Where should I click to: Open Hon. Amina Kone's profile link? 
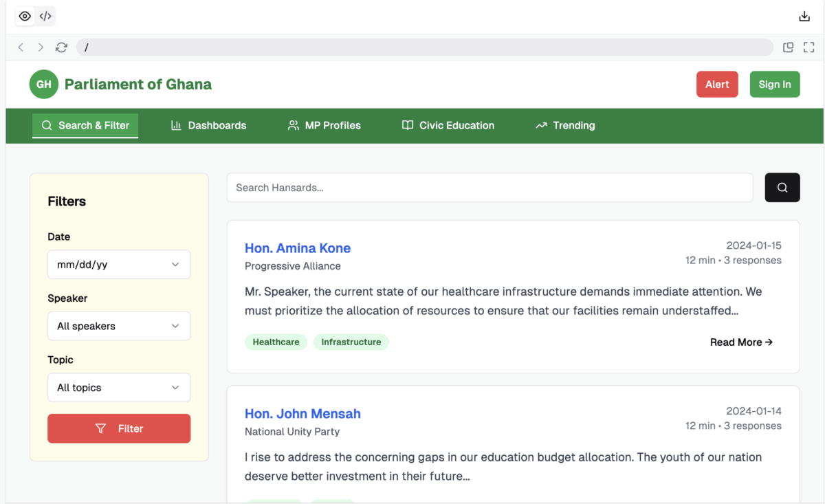coord(298,248)
